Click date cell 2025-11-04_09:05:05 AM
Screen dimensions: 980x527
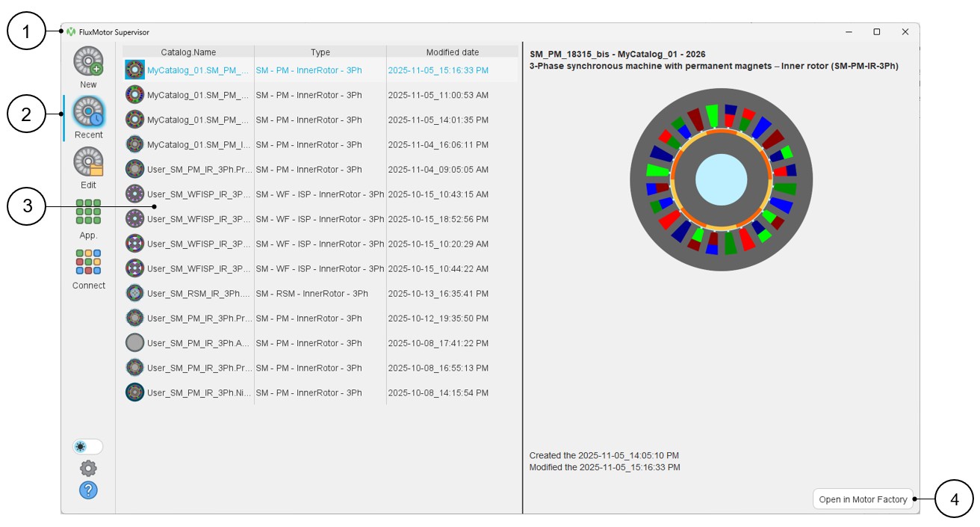(438, 170)
